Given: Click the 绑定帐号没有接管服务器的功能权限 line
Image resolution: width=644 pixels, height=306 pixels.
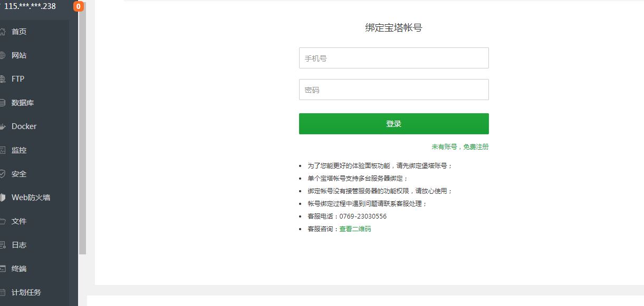Looking at the screenshot, I should pos(380,191).
